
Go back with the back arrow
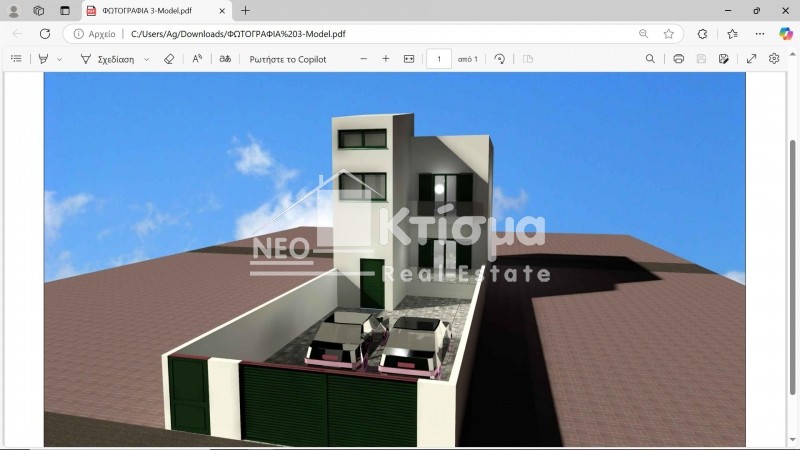17,34
